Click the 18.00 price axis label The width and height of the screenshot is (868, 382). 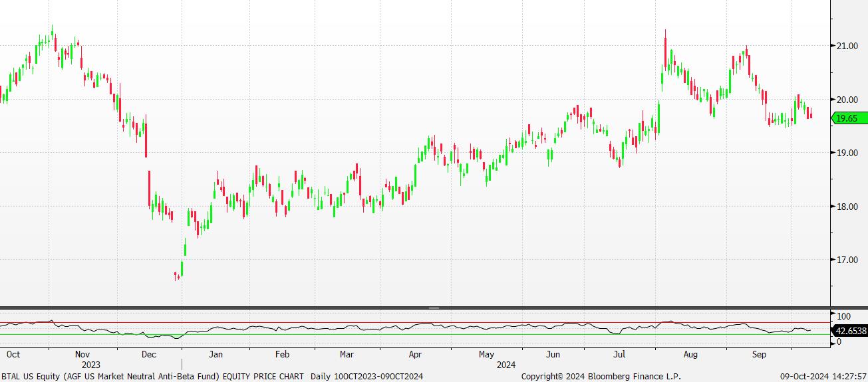(x=847, y=207)
